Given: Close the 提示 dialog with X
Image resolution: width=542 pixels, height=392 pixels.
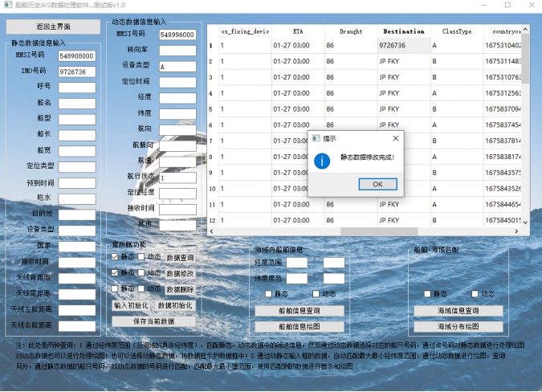Looking at the screenshot, I should 395,138.
